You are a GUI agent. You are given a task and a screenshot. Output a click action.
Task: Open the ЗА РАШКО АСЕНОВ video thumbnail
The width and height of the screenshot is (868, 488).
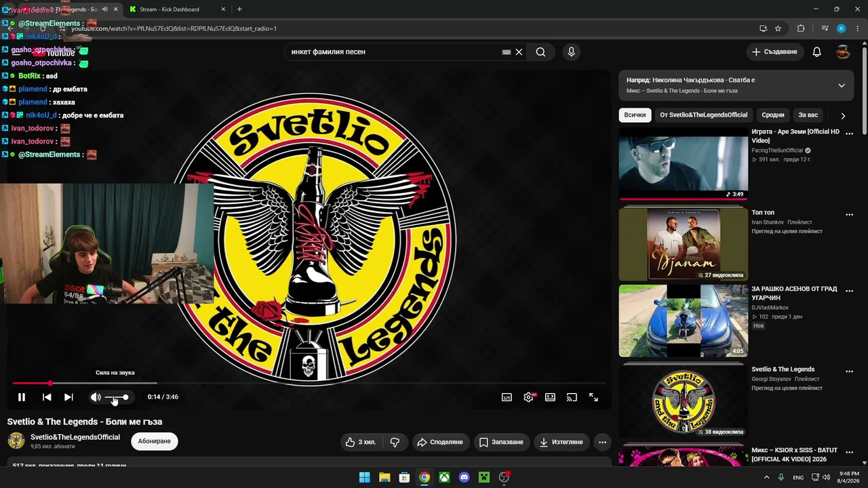click(x=684, y=321)
